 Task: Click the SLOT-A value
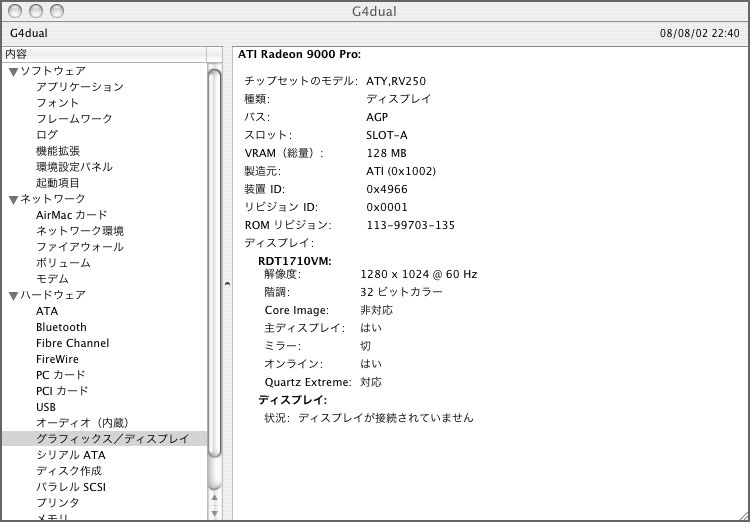386,135
